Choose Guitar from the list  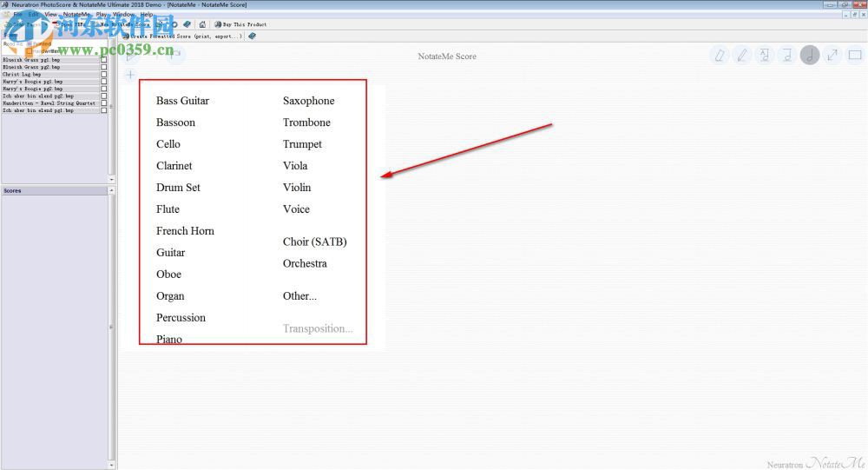[170, 252]
